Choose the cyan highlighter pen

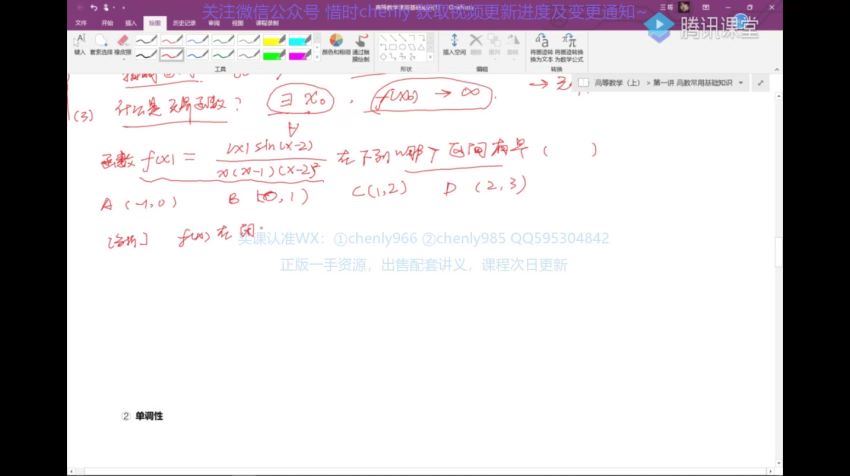299,40
